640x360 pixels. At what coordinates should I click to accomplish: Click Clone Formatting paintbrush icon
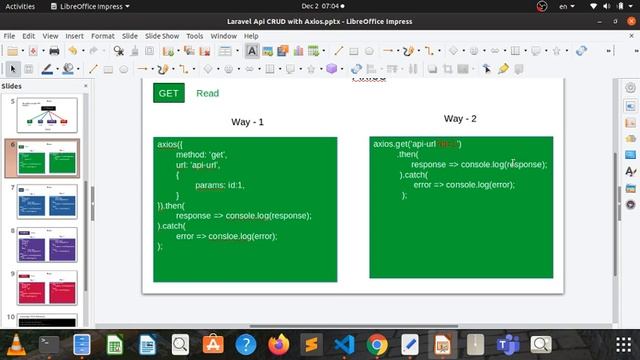[134, 51]
